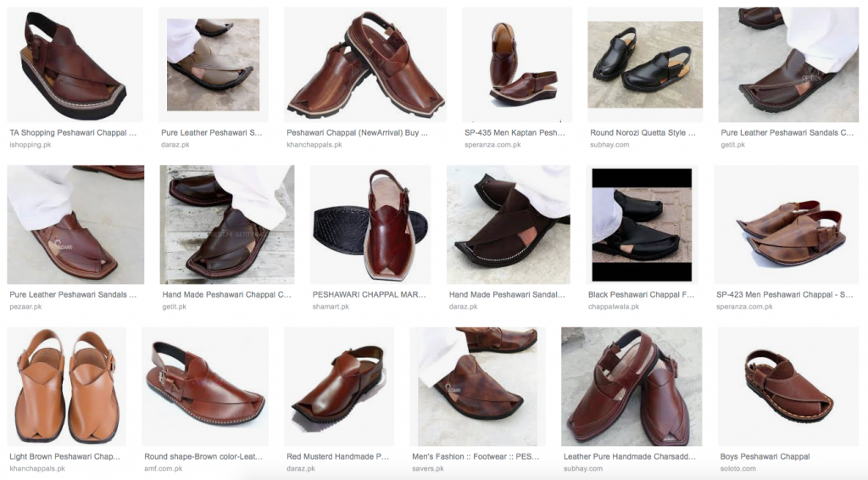Open the TA Shopping Peshawari Chappal image
868x480 pixels.
tap(75, 64)
